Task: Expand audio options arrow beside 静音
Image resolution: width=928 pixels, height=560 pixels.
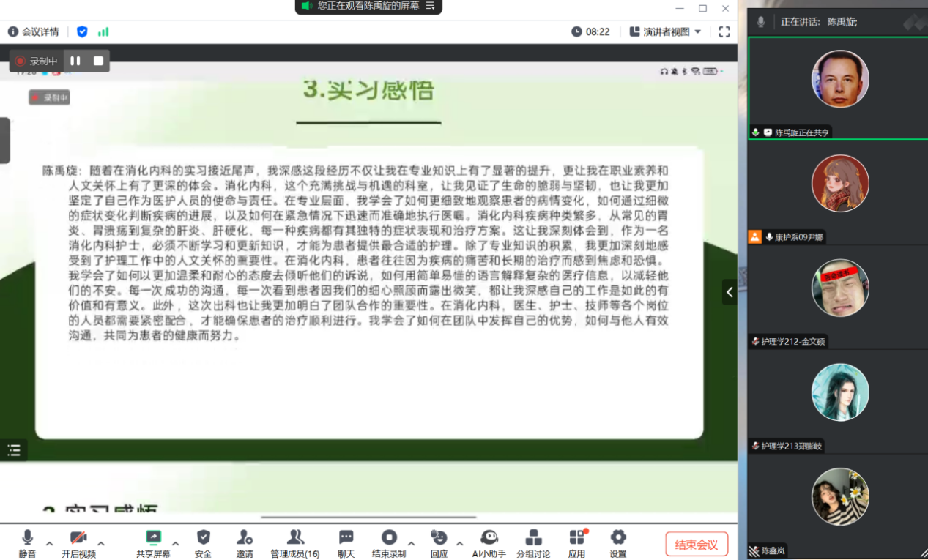Action: click(x=50, y=543)
